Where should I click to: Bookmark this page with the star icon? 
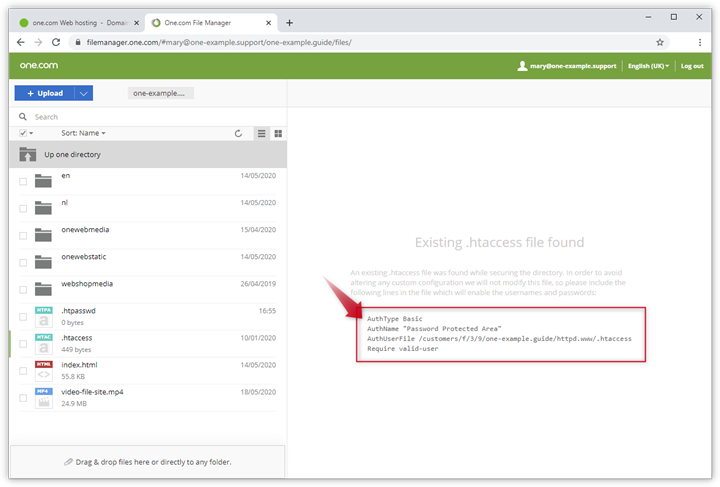tap(660, 42)
